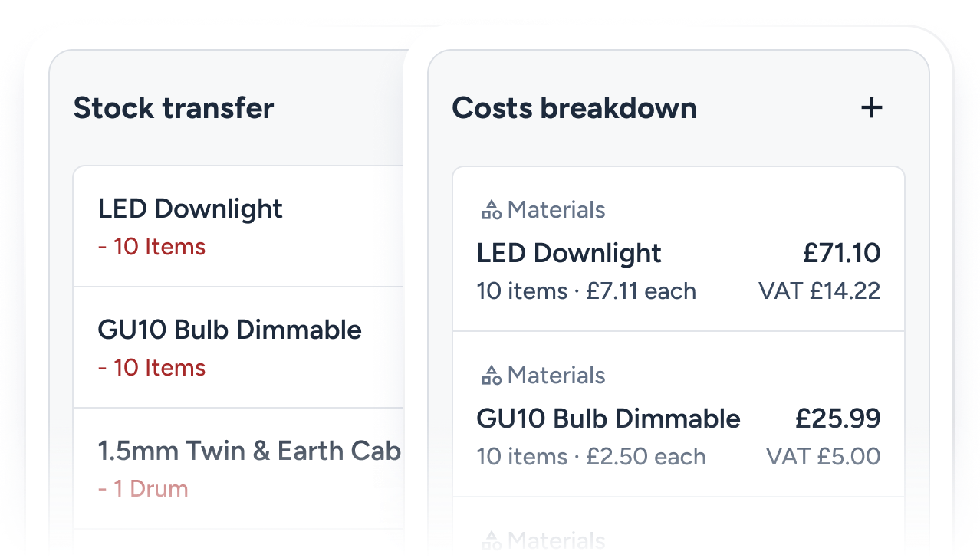980x558 pixels.
Task: Click the VAT £14.22 amount
Action: point(819,291)
